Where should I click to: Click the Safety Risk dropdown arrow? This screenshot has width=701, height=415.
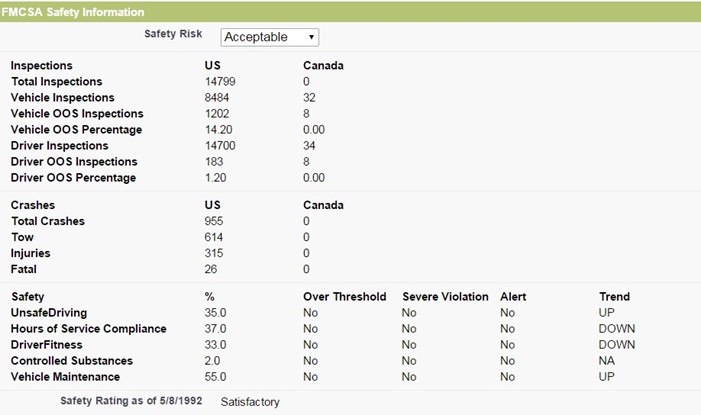[x=311, y=37]
